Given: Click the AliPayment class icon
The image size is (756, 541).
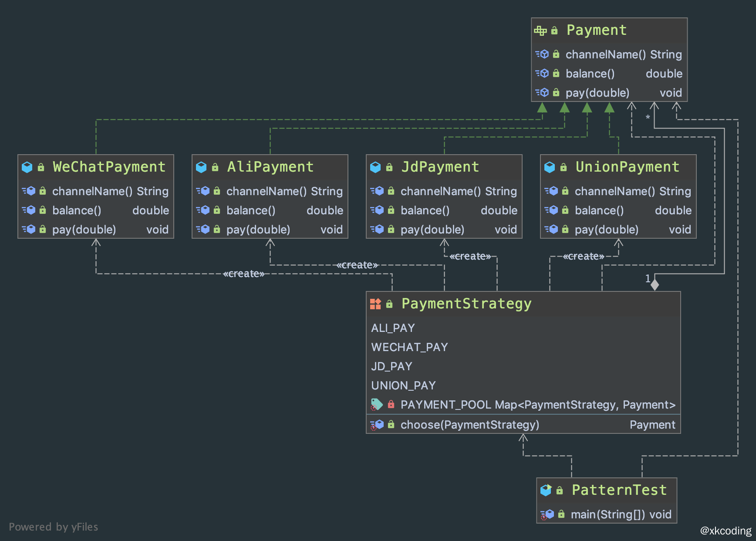Looking at the screenshot, I should point(201,167).
